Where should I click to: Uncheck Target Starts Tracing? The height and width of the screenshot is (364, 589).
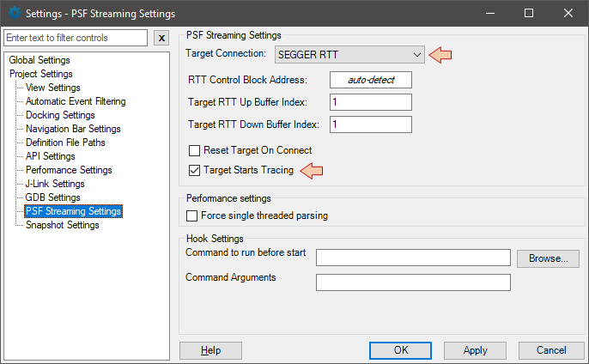tap(194, 171)
